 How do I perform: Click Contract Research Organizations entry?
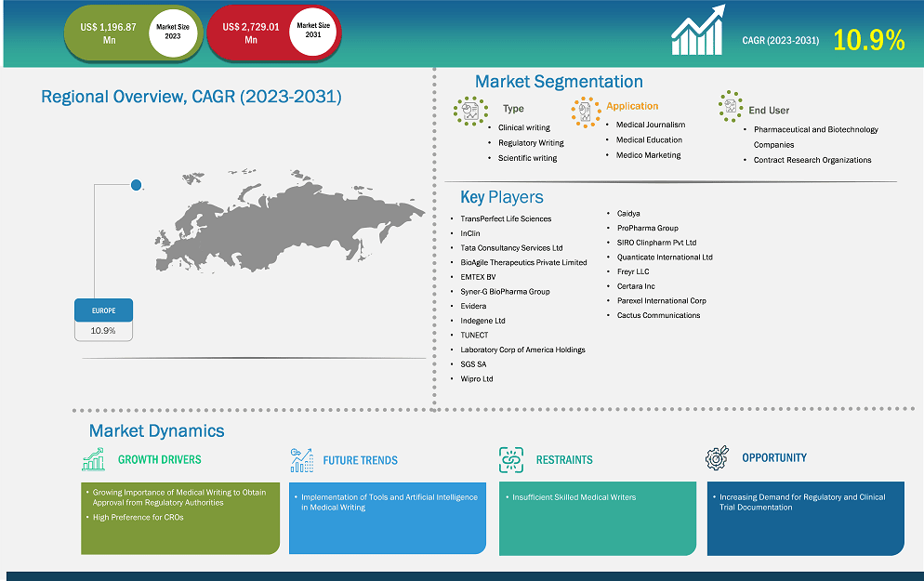[x=812, y=160]
